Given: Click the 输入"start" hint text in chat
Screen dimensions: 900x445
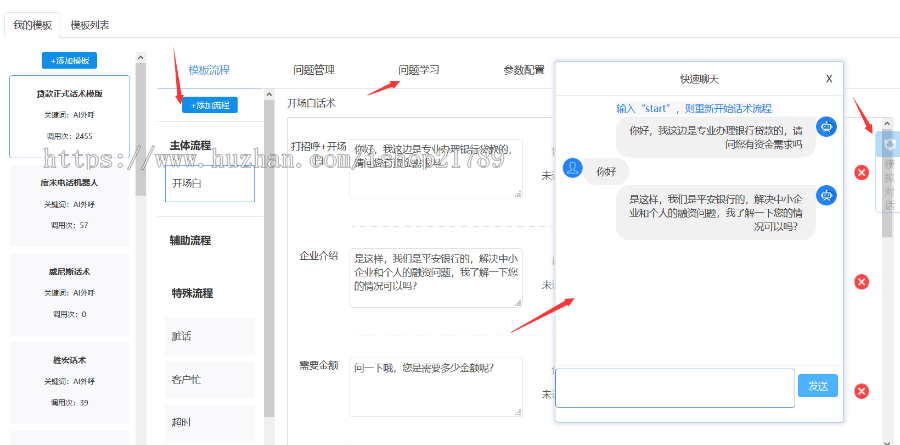Looking at the screenshot, I should tap(694, 109).
